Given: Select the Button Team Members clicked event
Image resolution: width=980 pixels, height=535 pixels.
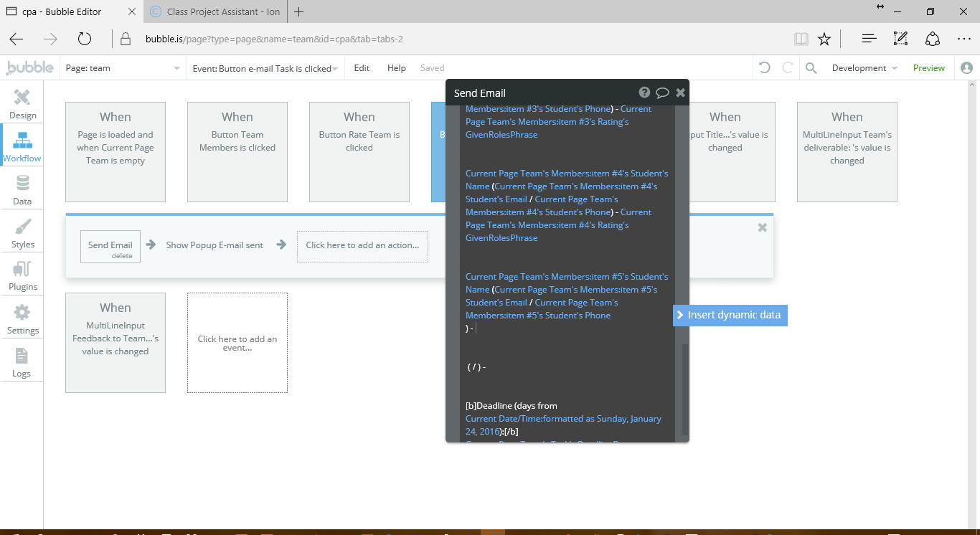Looking at the screenshot, I should (x=237, y=152).
